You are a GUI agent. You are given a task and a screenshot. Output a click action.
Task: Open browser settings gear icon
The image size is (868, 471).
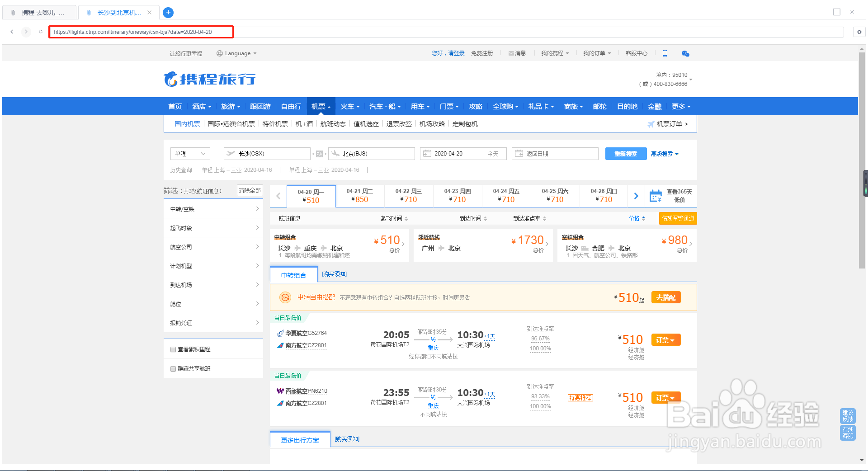[859, 32]
